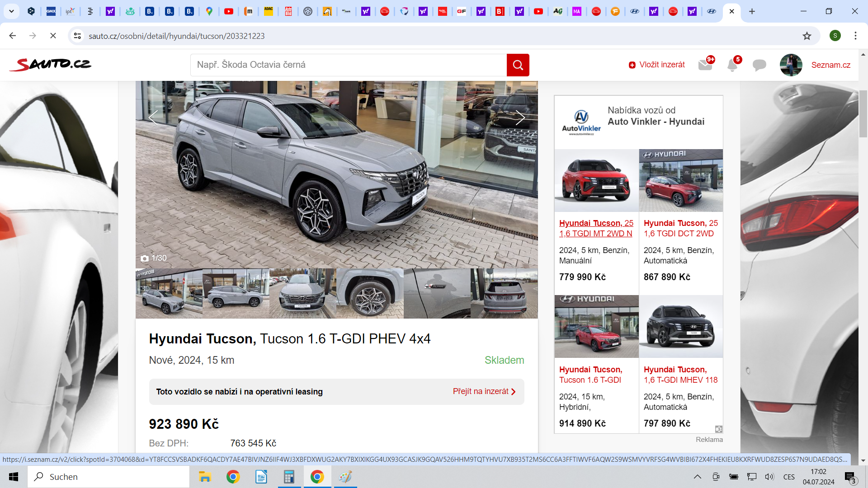The image size is (868, 488).
Task: Select the rear view thumbnail
Action: 504,294
